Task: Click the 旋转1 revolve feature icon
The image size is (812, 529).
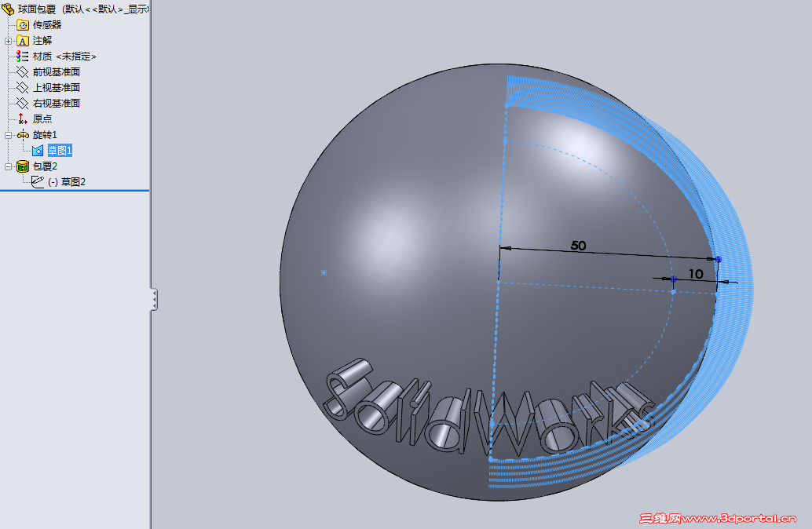Action: coord(23,135)
